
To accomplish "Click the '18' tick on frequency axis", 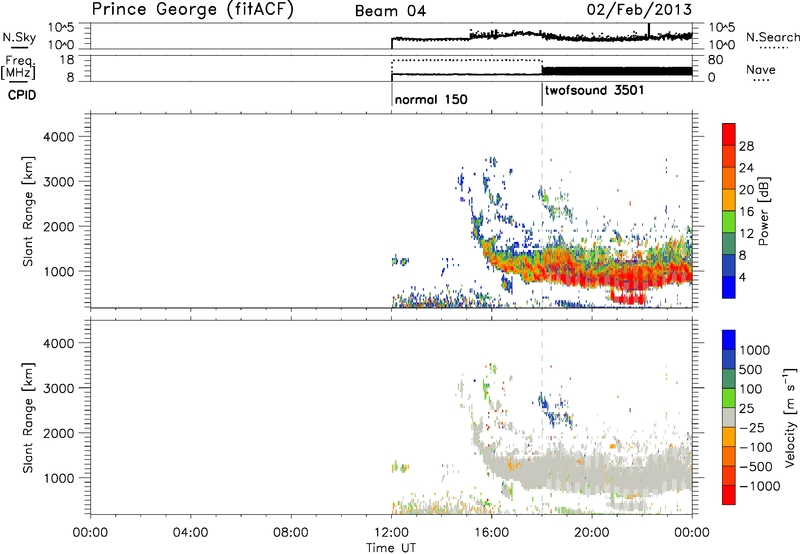I will 67,60.
